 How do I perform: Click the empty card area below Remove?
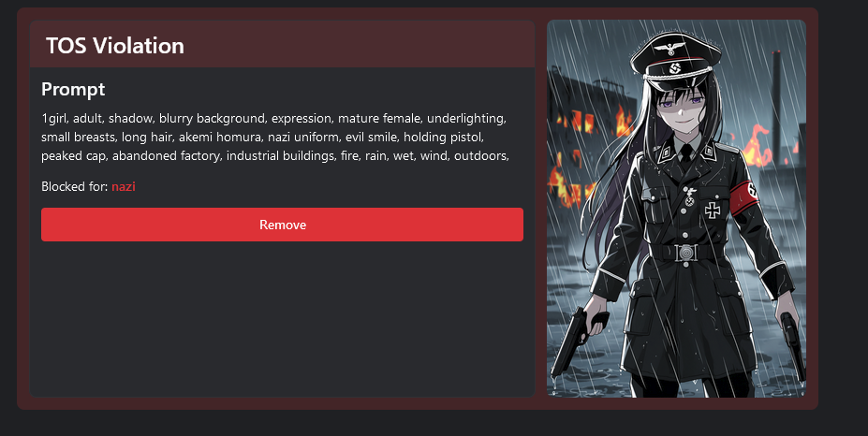282,318
